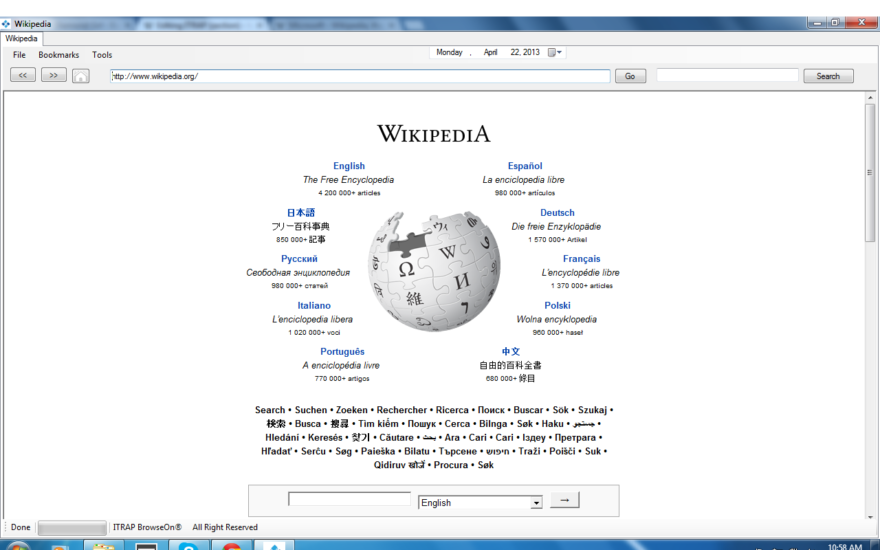The height and width of the screenshot is (550, 880).
Task: Click the page vertical scrollbar thumb
Action: pos(870,172)
